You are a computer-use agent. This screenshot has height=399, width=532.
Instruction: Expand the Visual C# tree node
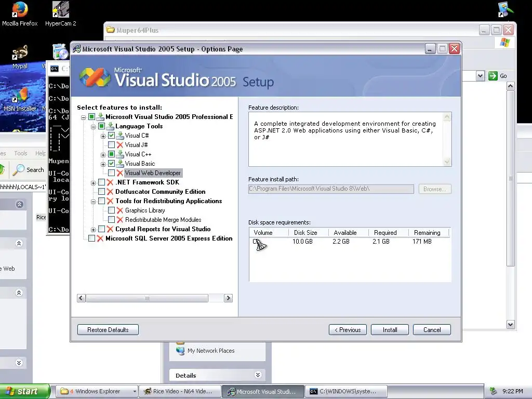click(x=103, y=136)
